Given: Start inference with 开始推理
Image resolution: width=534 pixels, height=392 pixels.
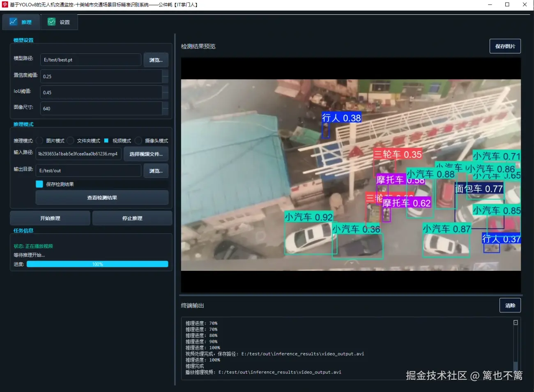Looking at the screenshot, I should pyautogui.click(x=50, y=218).
